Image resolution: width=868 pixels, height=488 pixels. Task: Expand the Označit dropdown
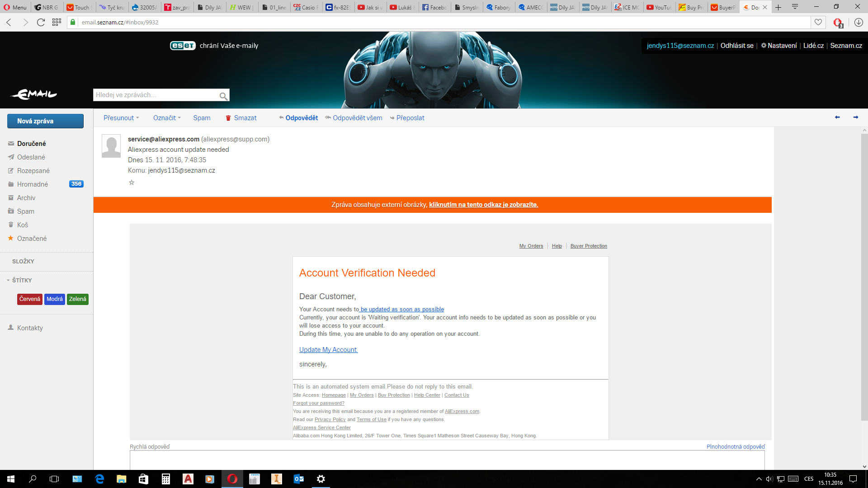pyautogui.click(x=167, y=118)
